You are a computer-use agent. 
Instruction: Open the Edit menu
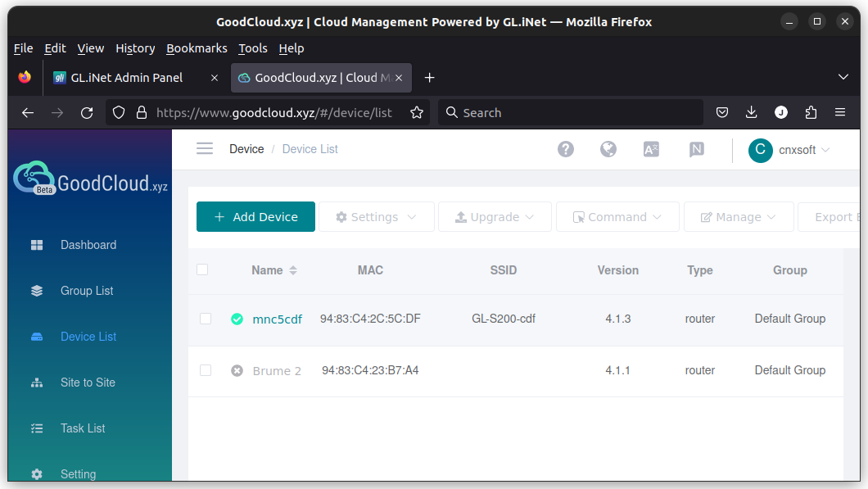(x=56, y=48)
